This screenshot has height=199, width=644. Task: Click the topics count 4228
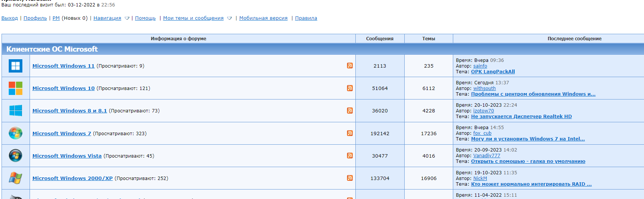pos(429,111)
